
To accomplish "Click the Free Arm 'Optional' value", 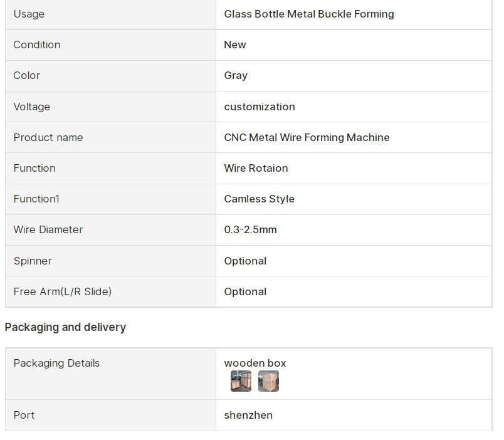I will (x=245, y=291).
